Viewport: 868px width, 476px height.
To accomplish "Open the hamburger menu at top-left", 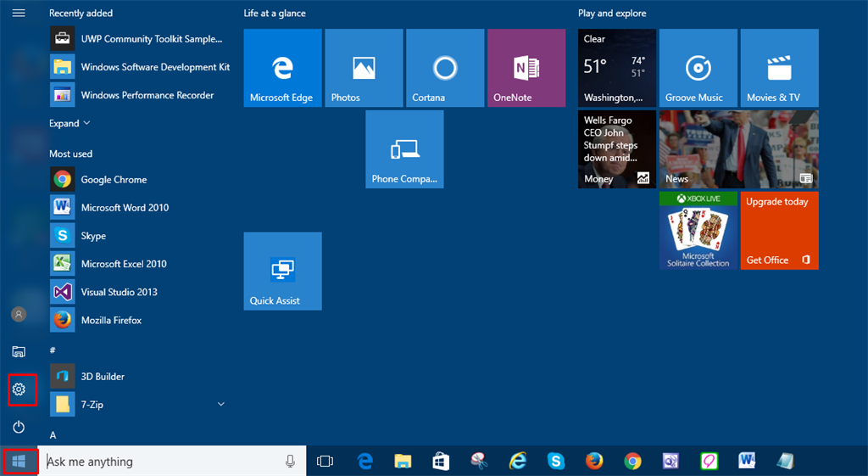I will click(x=19, y=14).
